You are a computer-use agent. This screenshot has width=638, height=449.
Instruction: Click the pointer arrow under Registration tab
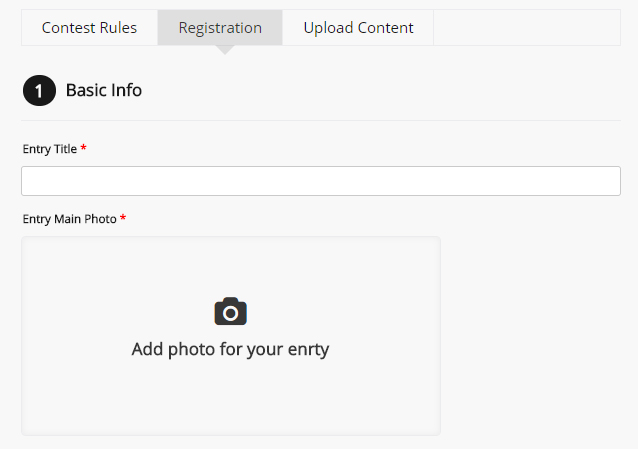[x=224, y=50]
